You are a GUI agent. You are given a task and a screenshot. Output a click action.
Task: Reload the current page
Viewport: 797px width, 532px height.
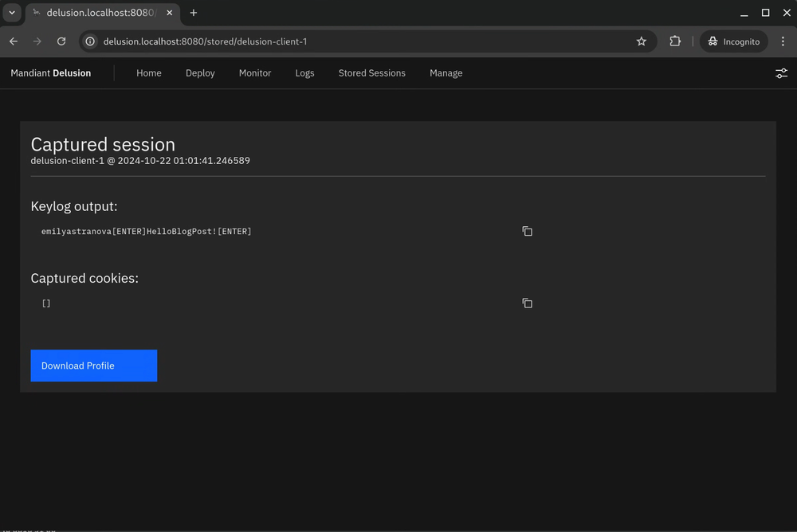pyautogui.click(x=61, y=41)
